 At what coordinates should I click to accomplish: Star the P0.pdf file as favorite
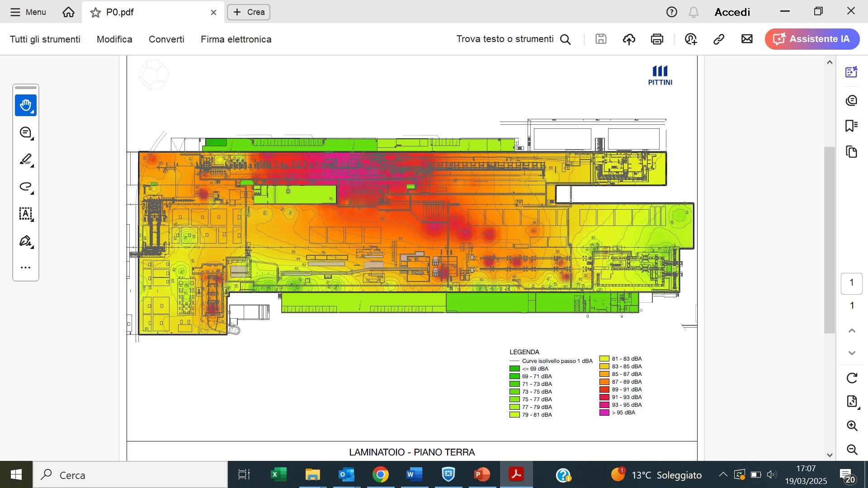click(x=95, y=12)
